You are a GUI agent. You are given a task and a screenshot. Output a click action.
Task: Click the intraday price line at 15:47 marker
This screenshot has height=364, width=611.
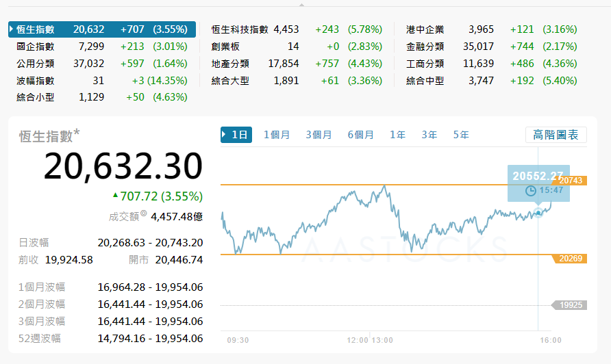click(538, 213)
